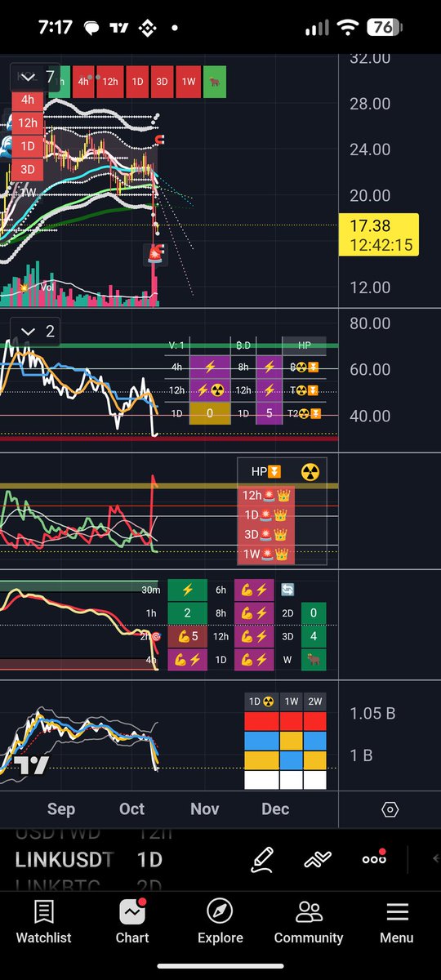Tap the purple lightning cell beside 8h in B.D
Viewport: 441px width, 980px height.
[x=269, y=367]
